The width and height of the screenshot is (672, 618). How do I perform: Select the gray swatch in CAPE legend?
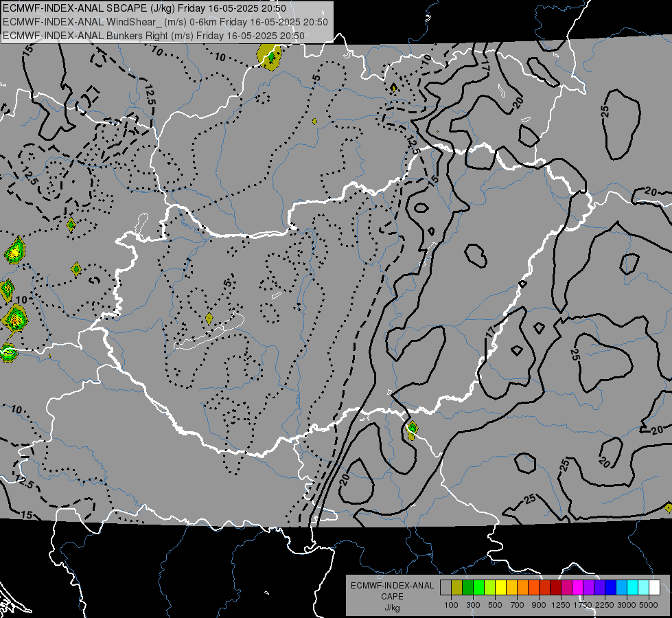(x=445, y=588)
